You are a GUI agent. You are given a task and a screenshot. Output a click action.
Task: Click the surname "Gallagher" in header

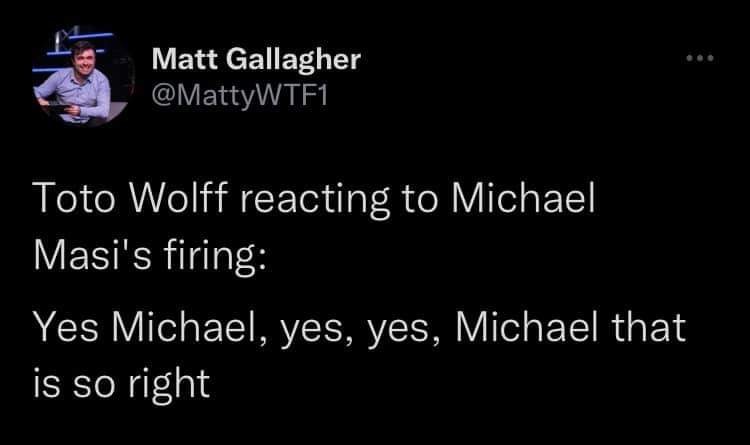[293, 61]
